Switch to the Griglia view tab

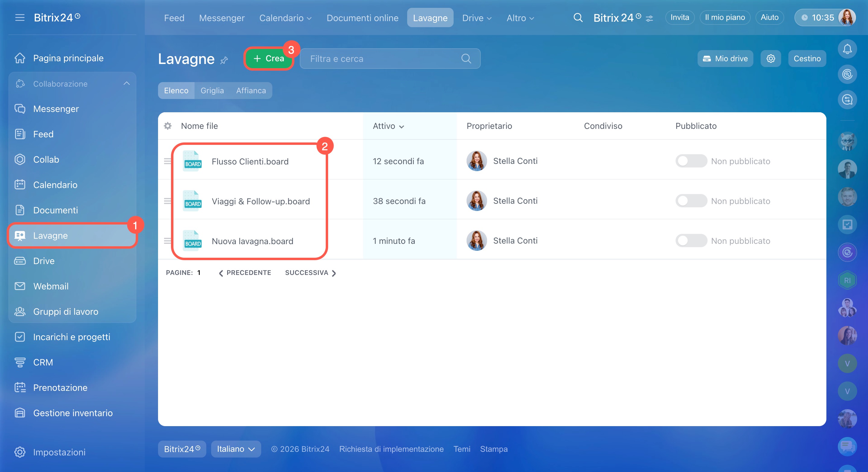pyautogui.click(x=212, y=90)
